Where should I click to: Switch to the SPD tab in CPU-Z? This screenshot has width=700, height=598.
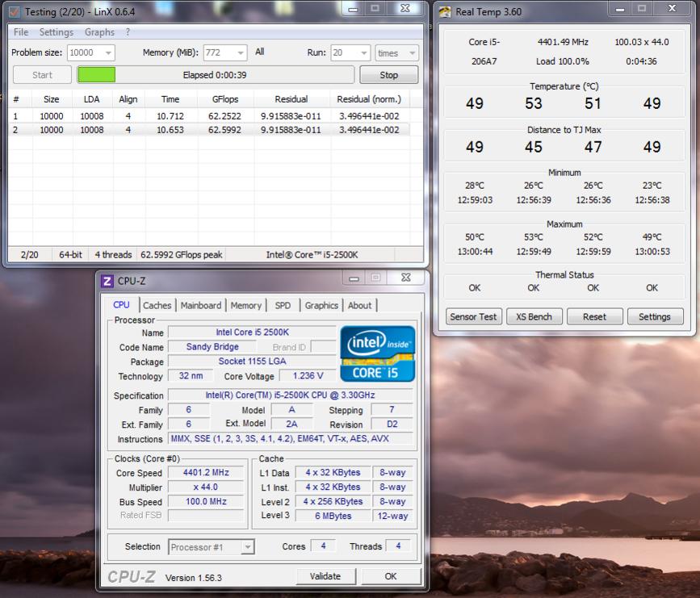(283, 306)
